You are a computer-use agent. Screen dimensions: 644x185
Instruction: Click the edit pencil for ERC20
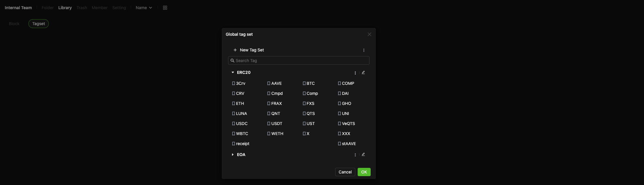(x=363, y=72)
